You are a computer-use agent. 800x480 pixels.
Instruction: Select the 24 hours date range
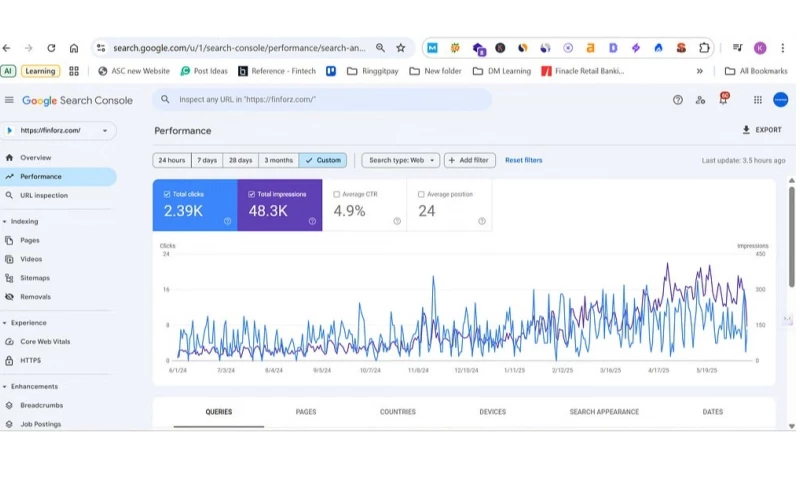click(x=172, y=160)
